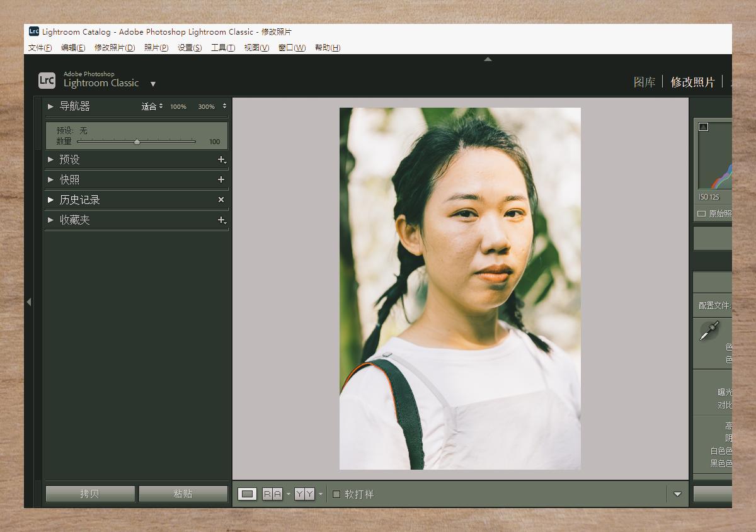Expand the 导航器 panel
Viewport: 756px width, 532px height.
pos(50,106)
